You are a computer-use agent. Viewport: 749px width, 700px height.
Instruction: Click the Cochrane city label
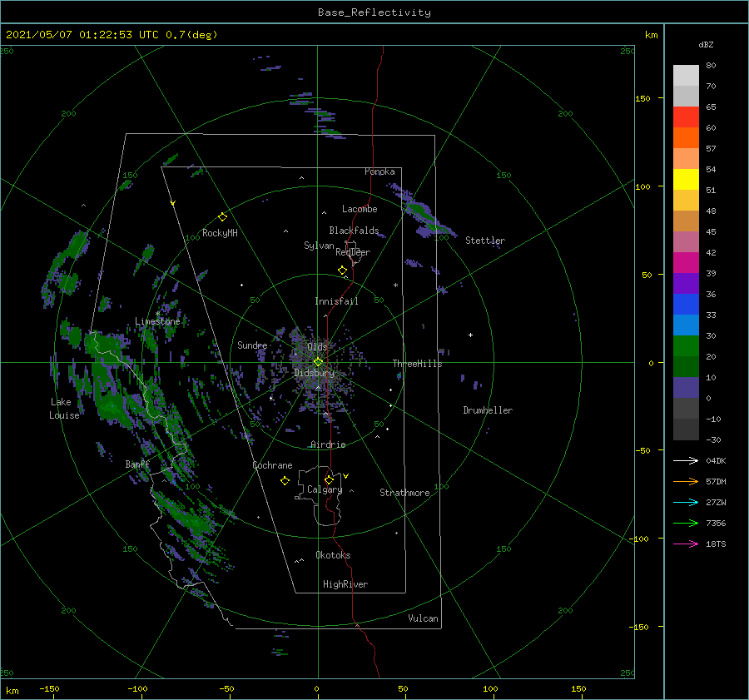point(272,465)
